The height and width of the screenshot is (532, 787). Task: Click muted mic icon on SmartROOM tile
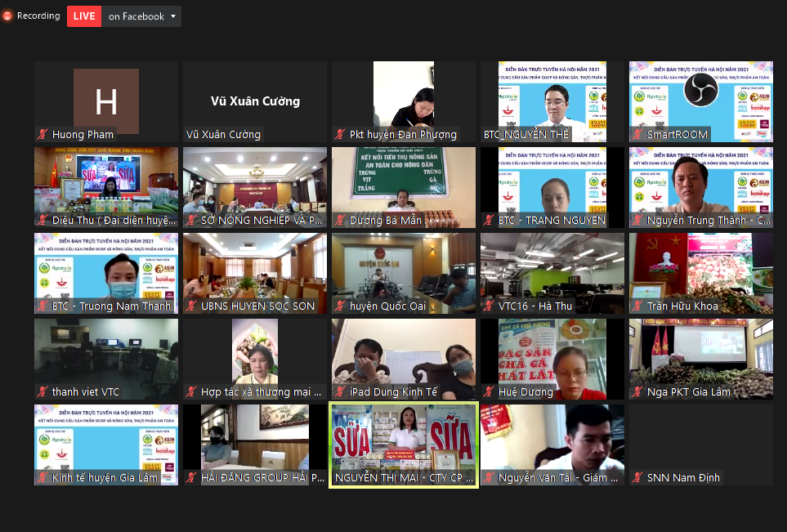637,135
